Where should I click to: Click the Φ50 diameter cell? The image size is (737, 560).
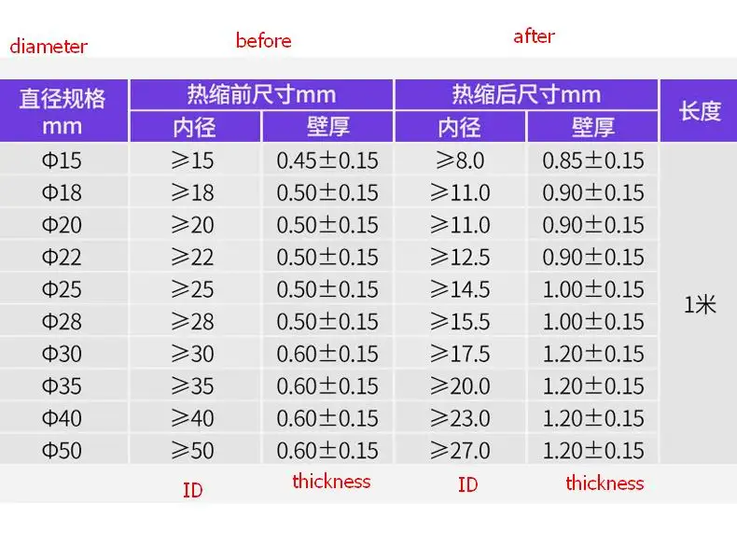pyautogui.click(x=62, y=451)
